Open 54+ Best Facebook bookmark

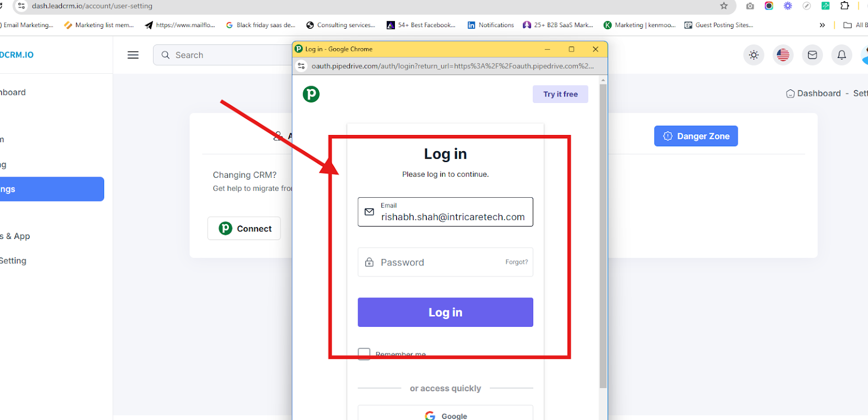click(421, 25)
